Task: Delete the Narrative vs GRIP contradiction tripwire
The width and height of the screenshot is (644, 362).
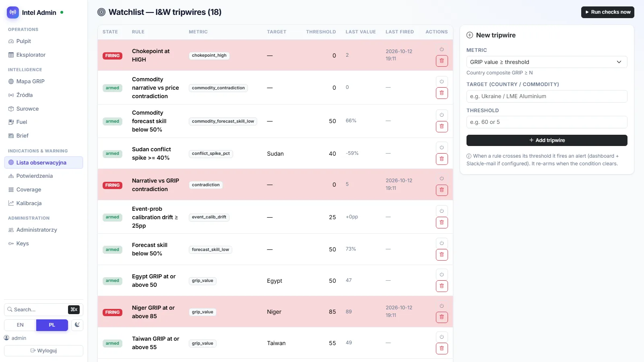Action: point(442,190)
